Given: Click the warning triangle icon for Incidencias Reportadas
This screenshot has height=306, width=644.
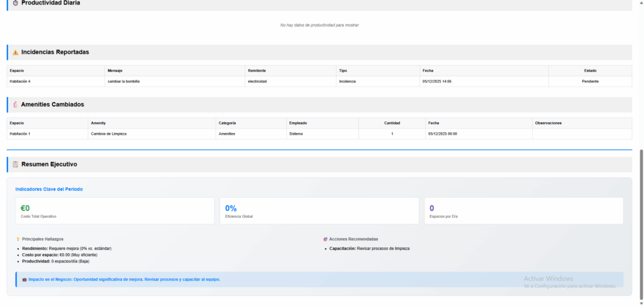Looking at the screenshot, I should click(15, 52).
